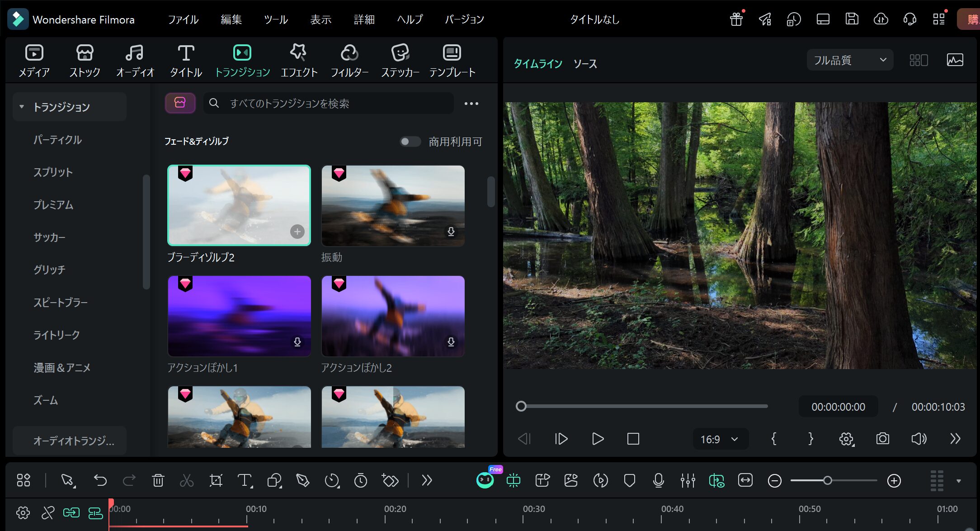The width and height of the screenshot is (980, 531).
Task: Click the save project icon
Action: (852, 19)
